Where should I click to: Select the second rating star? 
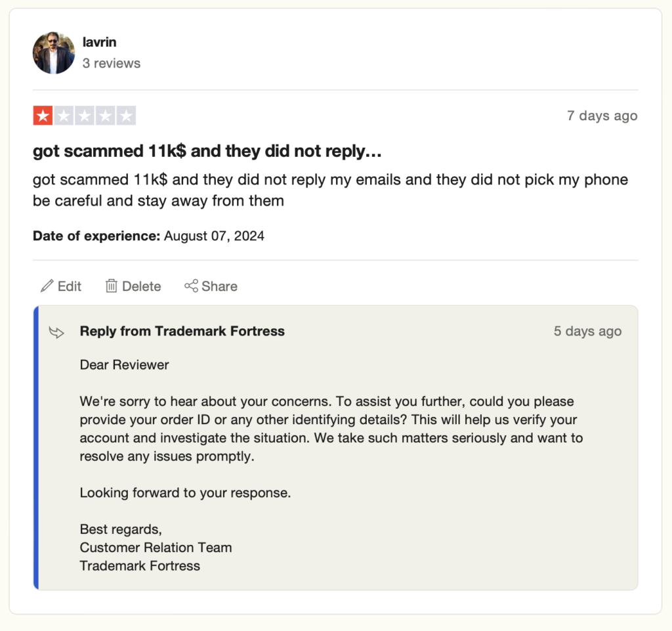(64, 116)
